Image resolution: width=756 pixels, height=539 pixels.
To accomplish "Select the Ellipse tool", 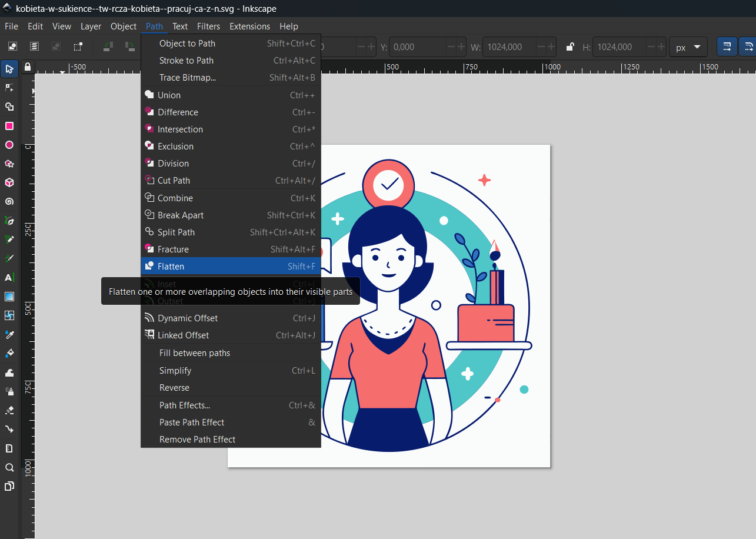I will point(9,145).
